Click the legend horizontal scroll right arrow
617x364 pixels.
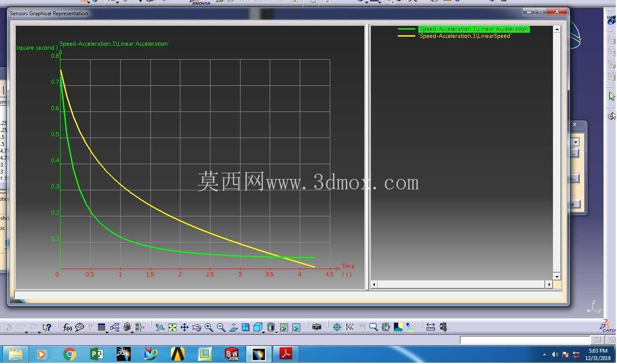coord(549,284)
